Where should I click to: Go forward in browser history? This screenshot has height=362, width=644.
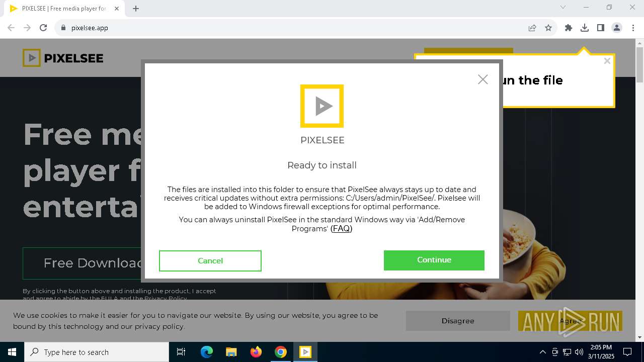[x=27, y=28]
